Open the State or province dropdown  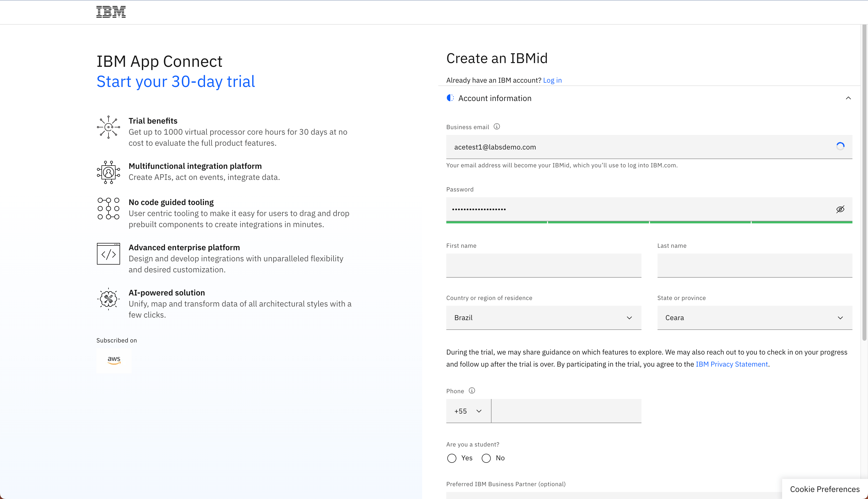point(754,318)
